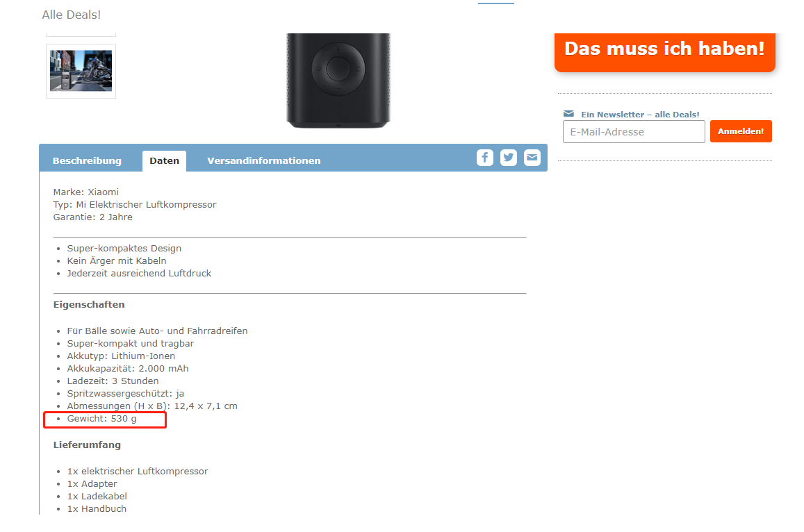The width and height of the screenshot is (804, 532).
Task: Share the deal on Facebook
Action: click(x=484, y=158)
